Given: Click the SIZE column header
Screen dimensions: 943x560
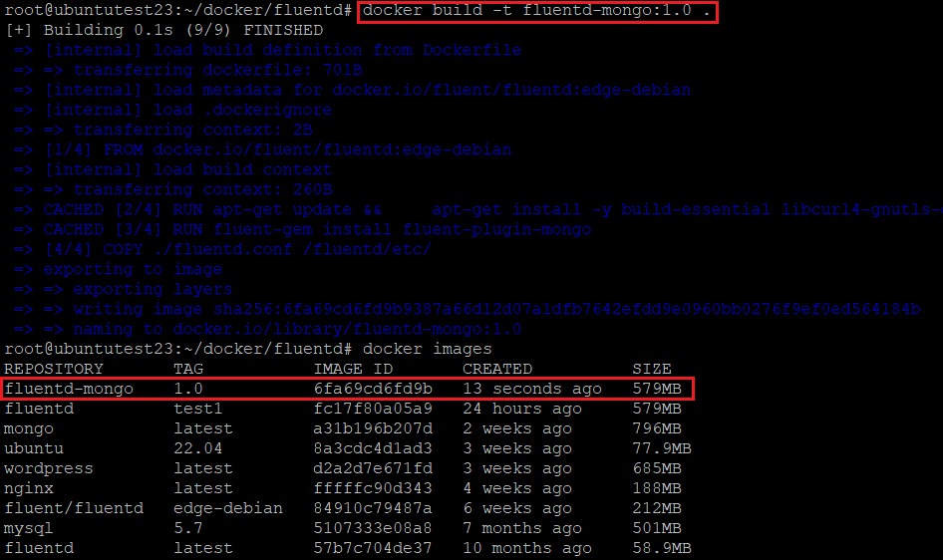Looking at the screenshot, I should click(652, 369).
